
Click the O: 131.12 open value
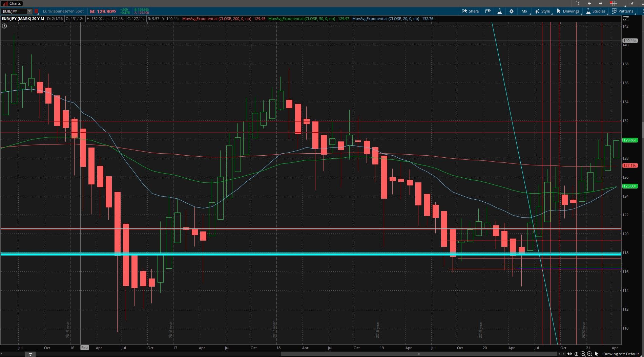75,19
